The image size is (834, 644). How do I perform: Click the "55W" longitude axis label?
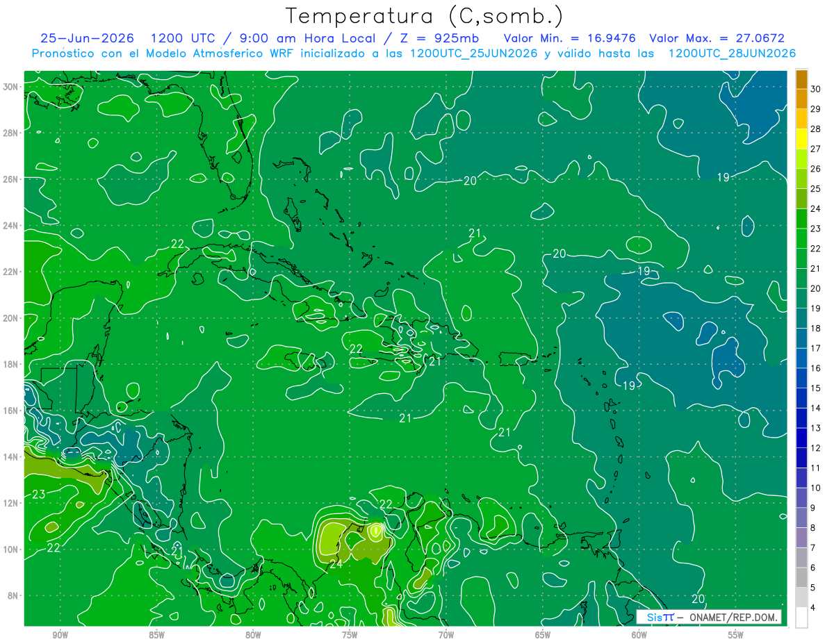[736, 635]
